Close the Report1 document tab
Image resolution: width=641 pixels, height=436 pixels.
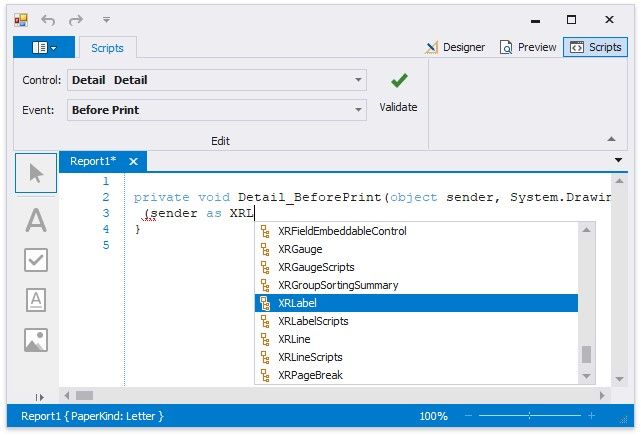(x=134, y=161)
